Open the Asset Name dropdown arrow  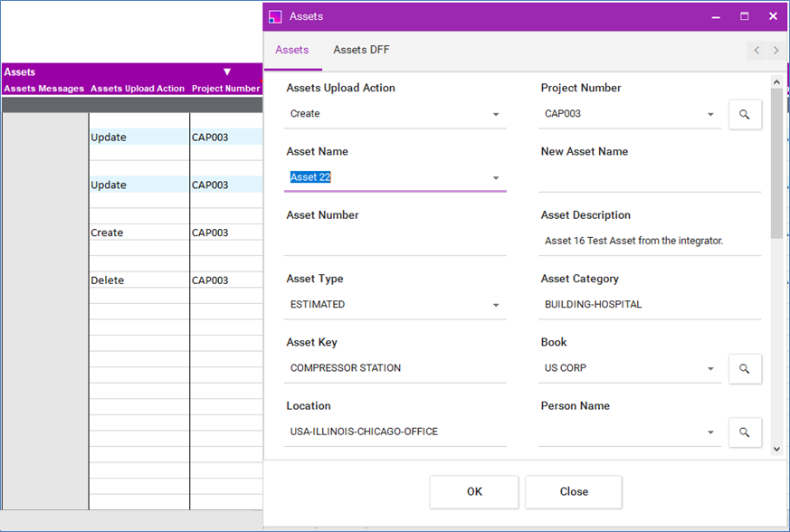click(496, 178)
